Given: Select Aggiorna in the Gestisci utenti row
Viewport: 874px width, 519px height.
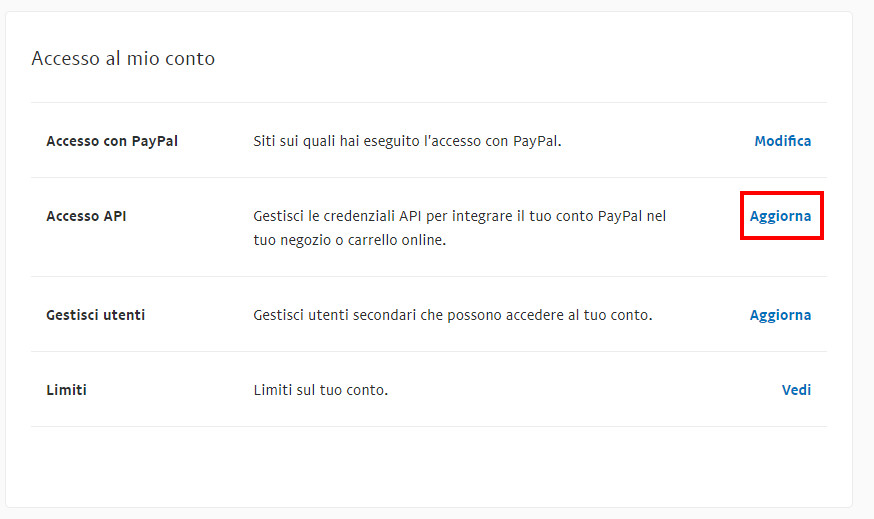Looking at the screenshot, I should (780, 316).
